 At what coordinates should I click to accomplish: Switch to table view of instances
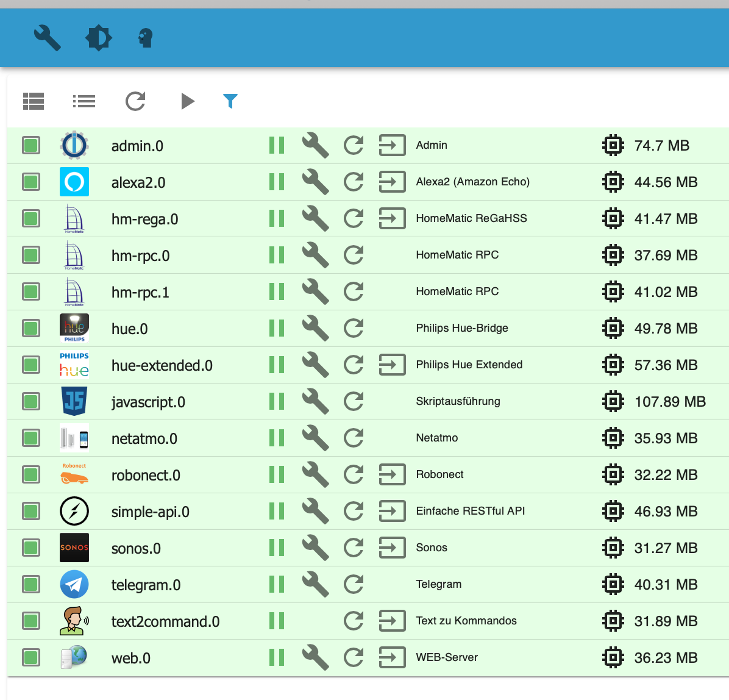tap(34, 101)
